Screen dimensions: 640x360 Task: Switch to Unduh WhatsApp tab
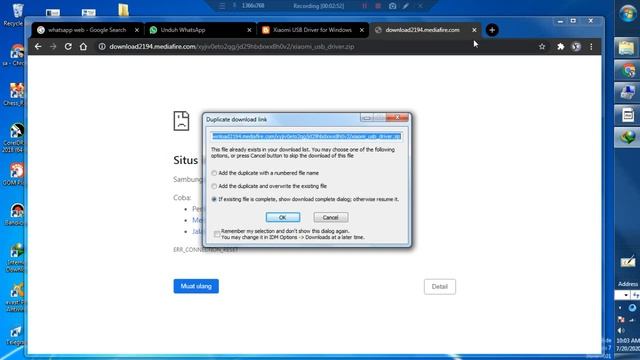(x=200, y=30)
